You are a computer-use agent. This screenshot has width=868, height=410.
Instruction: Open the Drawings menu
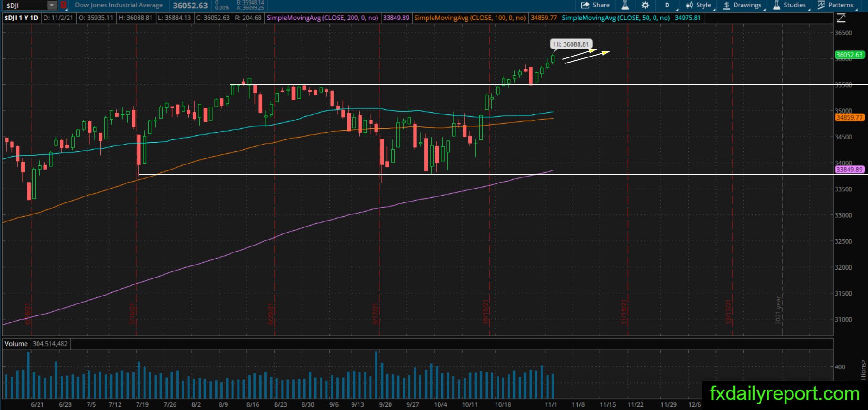(x=742, y=5)
